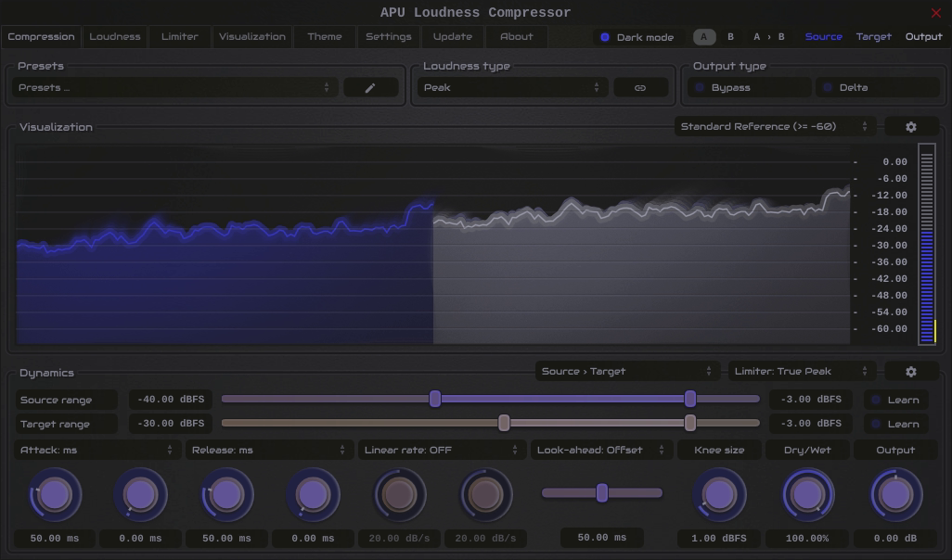The width and height of the screenshot is (952, 560).
Task: Click the Source range lower slider handle
Action: coord(435,399)
